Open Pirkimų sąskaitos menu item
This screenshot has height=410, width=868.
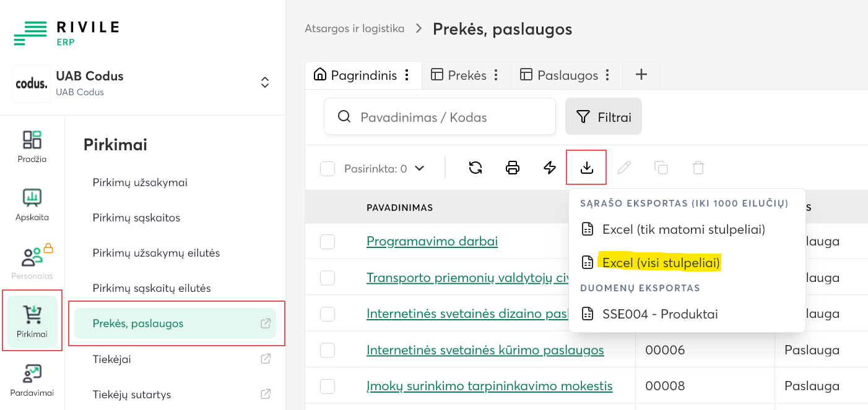click(136, 218)
